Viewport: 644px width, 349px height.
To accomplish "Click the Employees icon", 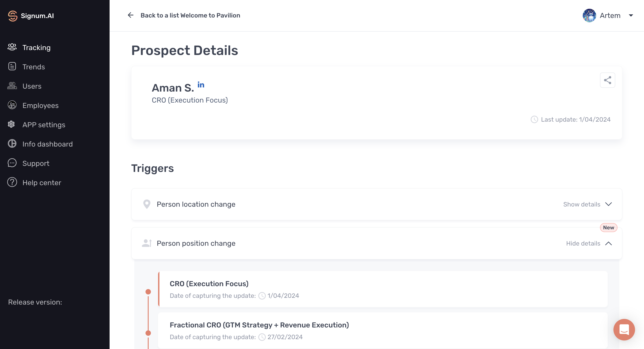I will (x=12, y=105).
